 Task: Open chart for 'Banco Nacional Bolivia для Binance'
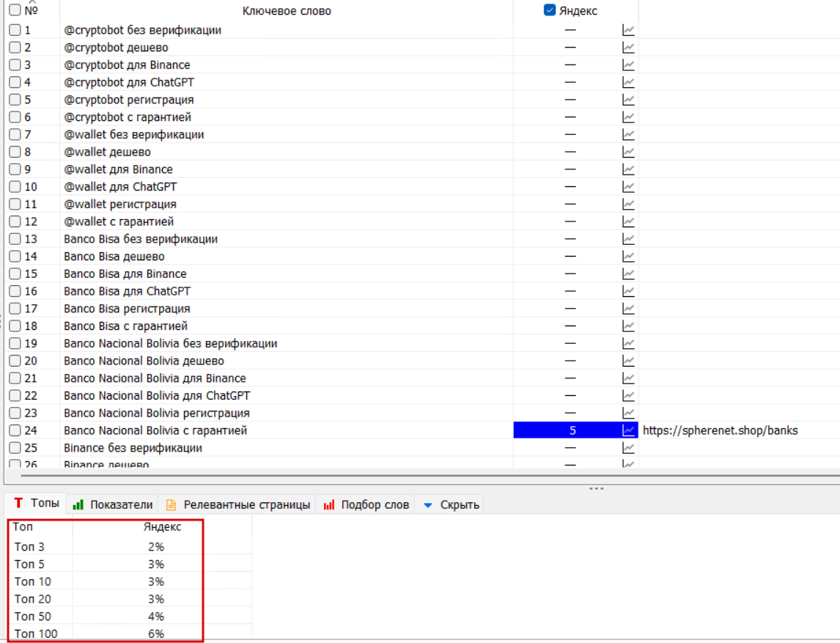pos(628,379)
